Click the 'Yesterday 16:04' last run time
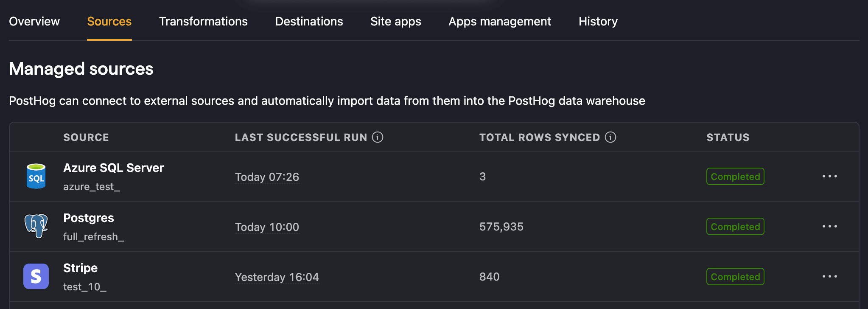868x309 pixels. click(x=277, y=277)
